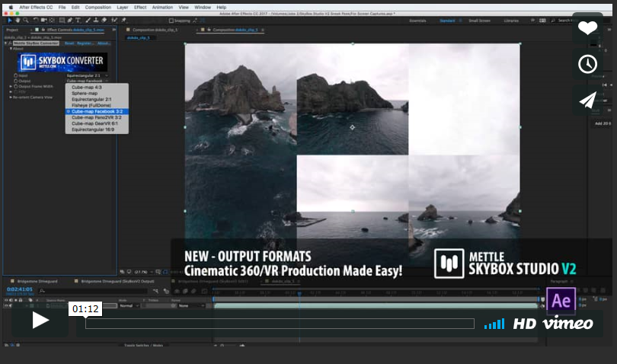
Task: Select the Rectangle shape tool
Action: 62,20
